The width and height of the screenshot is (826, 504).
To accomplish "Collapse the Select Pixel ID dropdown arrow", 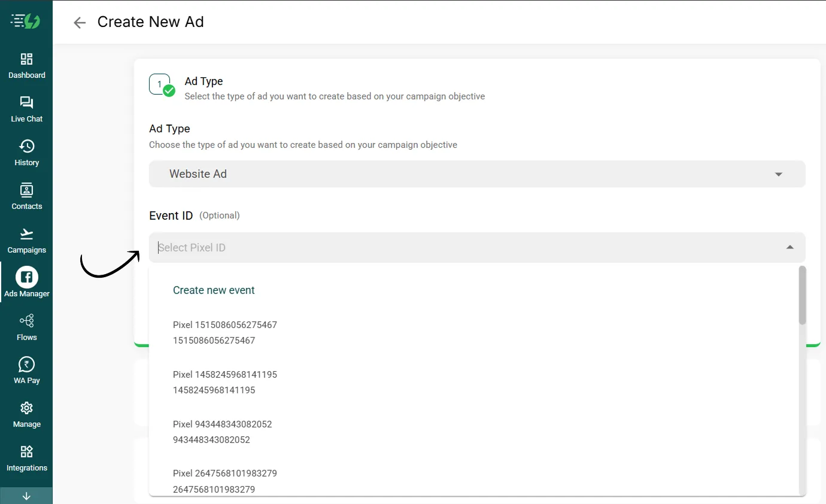I will point(789,247).
